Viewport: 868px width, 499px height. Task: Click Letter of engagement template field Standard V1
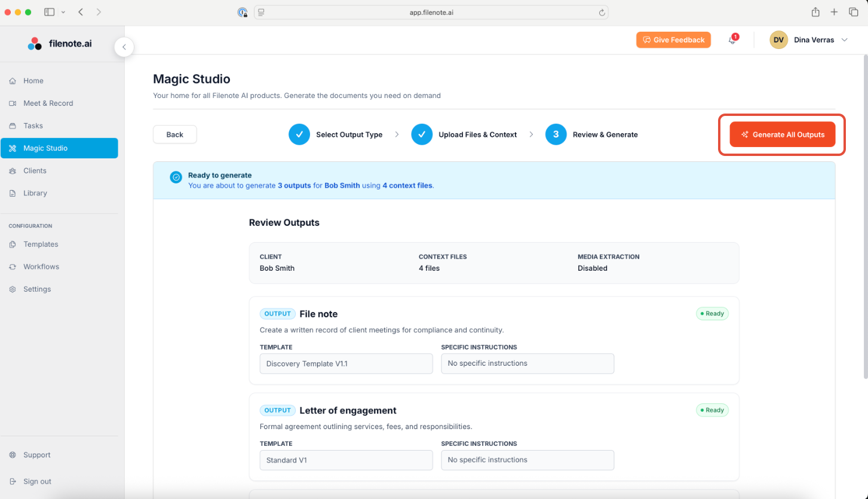(x=346, y=460)
